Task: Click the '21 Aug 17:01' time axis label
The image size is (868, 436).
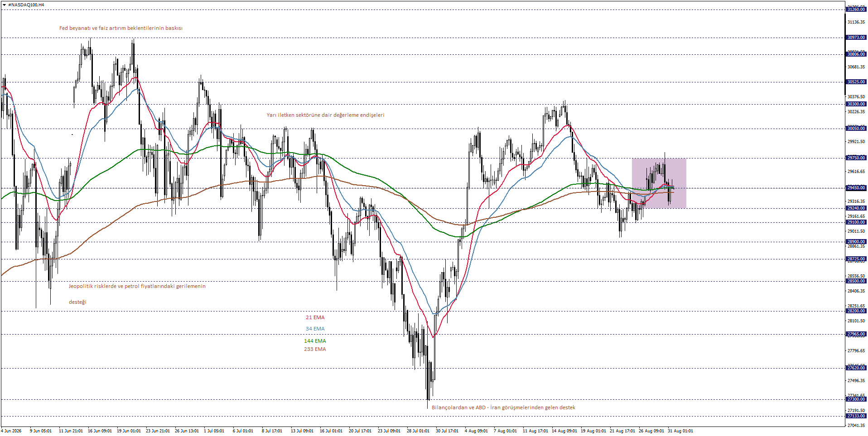Action: point(622,431)
